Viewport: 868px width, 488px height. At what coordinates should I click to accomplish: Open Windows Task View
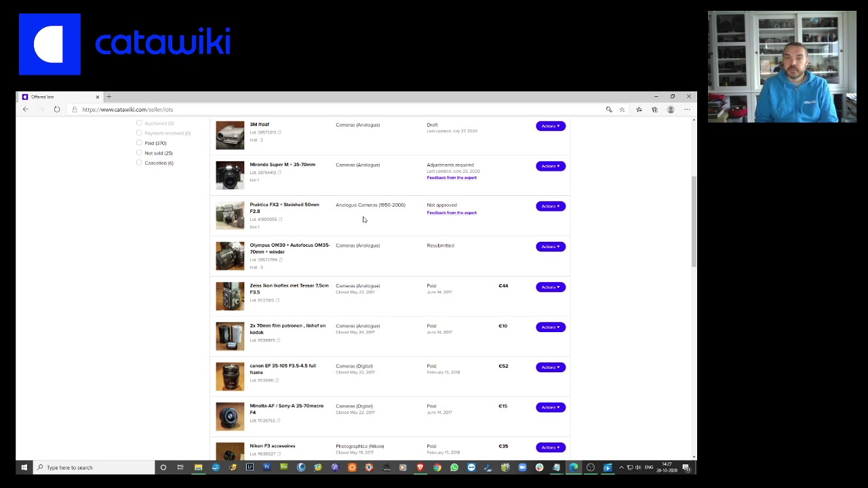[x=180, y=467]
